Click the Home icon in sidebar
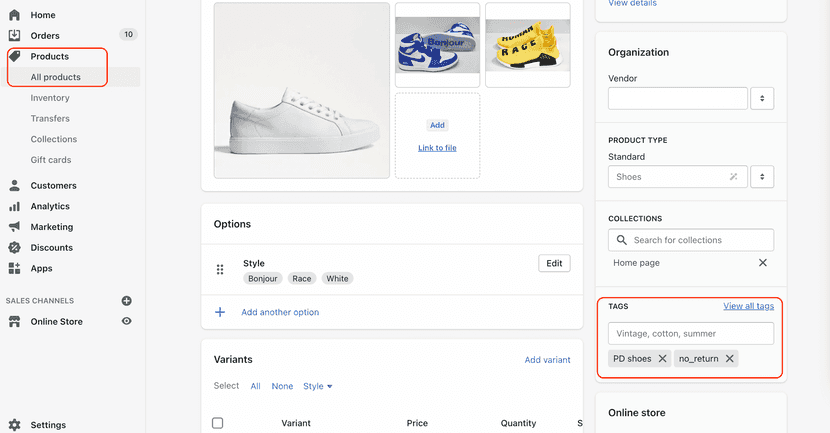This screenshot has width=830, height=433. click(14, 15)
